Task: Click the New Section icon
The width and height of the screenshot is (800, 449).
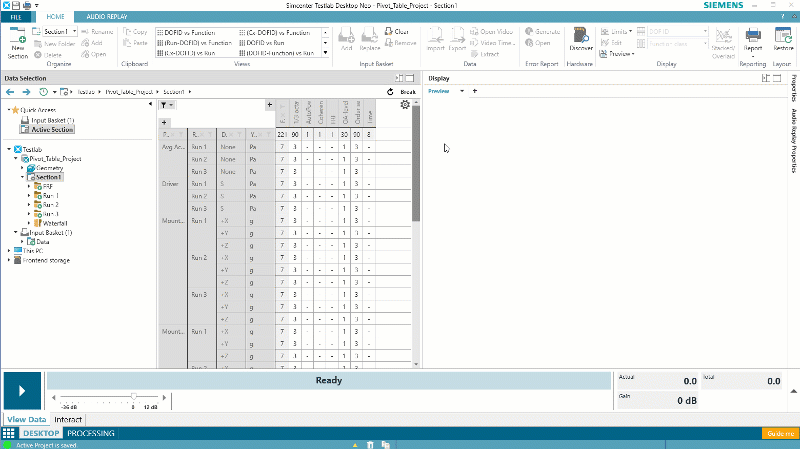Action: [x=17, y=37]
